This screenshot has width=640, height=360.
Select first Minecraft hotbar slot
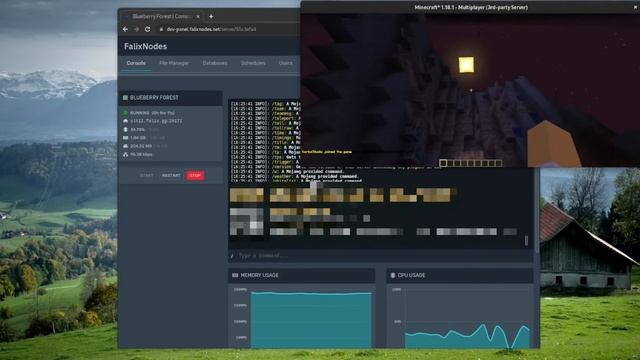[443, 163]
